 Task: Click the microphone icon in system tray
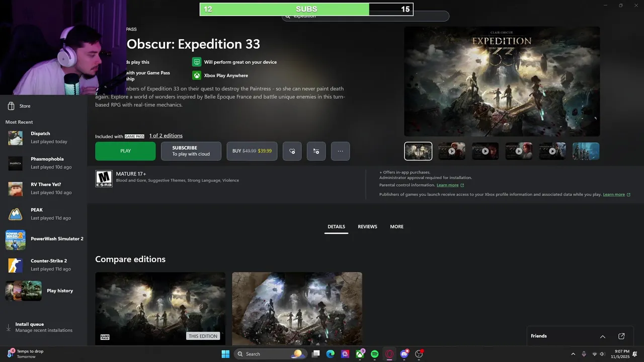tap(584, 354)
